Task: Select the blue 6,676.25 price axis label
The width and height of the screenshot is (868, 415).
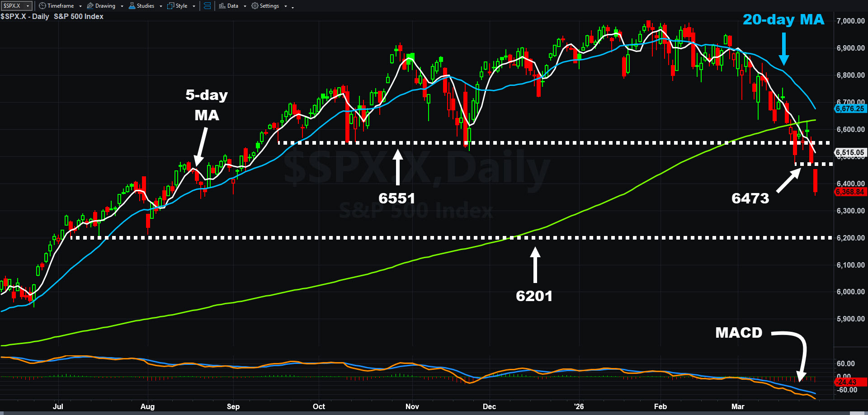Action: point(850,108)
